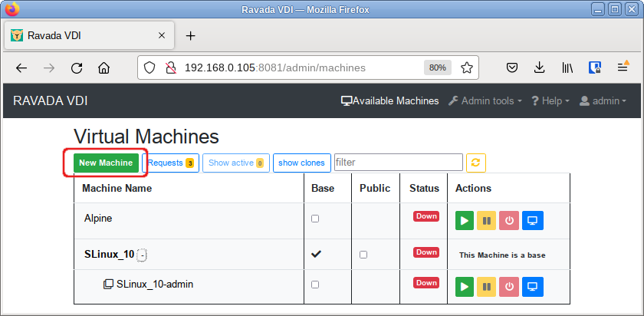
Task: Open the Firefox home page
Action: click(x=104, y=67)
